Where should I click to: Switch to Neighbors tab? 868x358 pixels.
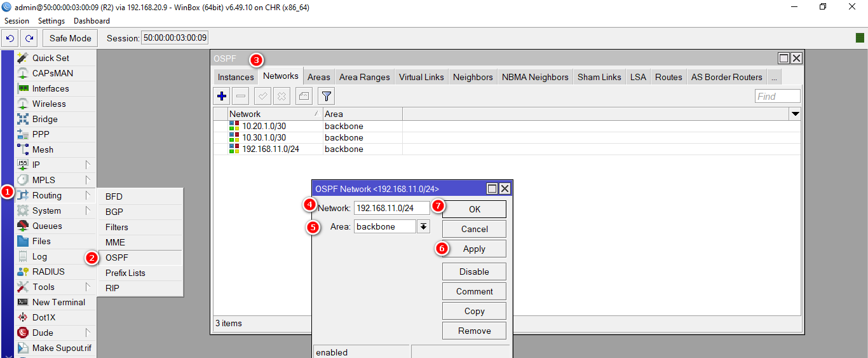click(x=473, y=77)
